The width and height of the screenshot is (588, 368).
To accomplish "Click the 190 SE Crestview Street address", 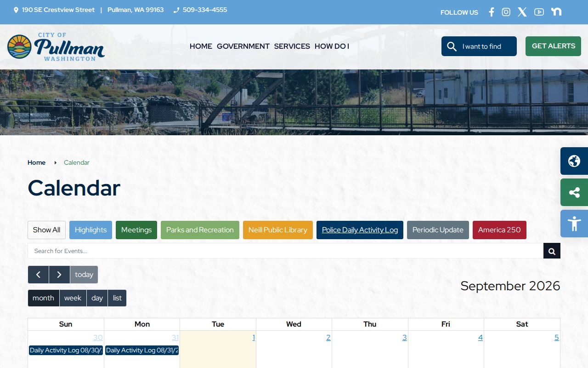I will [x=58, y=10].
